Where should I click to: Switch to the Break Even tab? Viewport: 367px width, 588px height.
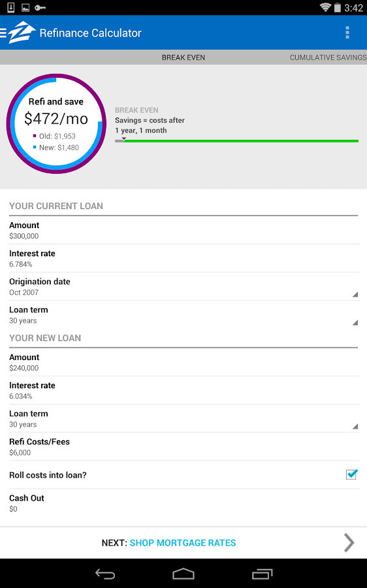(x=183, y=57)
